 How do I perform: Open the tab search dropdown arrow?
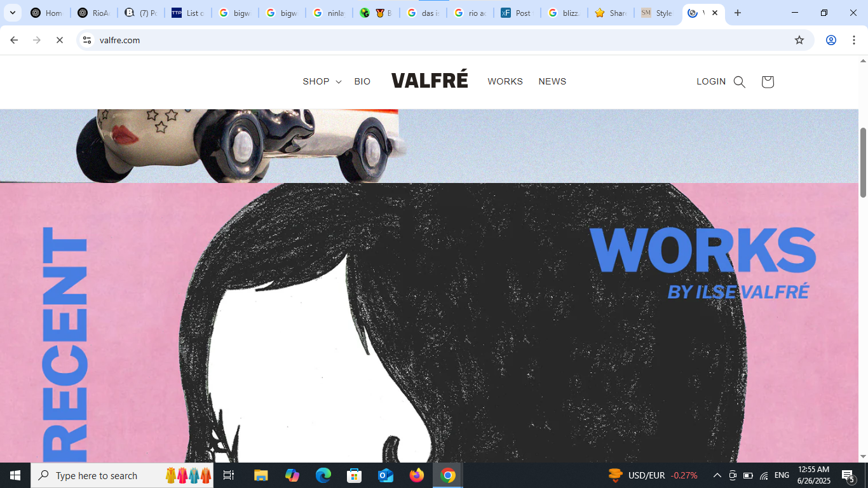[12, 13]
